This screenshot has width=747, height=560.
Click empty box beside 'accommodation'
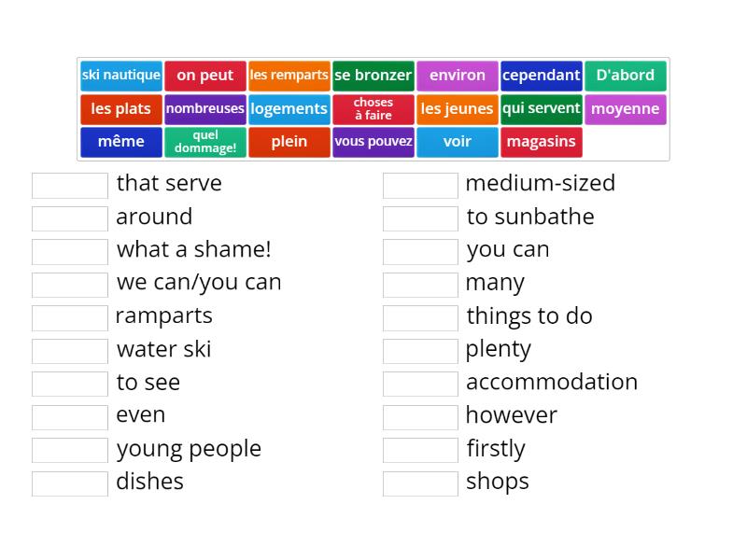tap(420, 384)
